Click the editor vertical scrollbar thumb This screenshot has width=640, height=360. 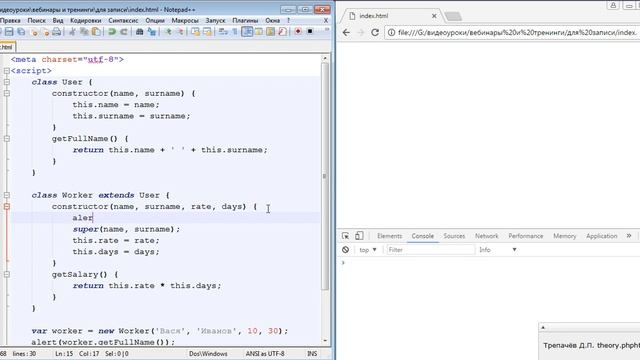point(324,176)
